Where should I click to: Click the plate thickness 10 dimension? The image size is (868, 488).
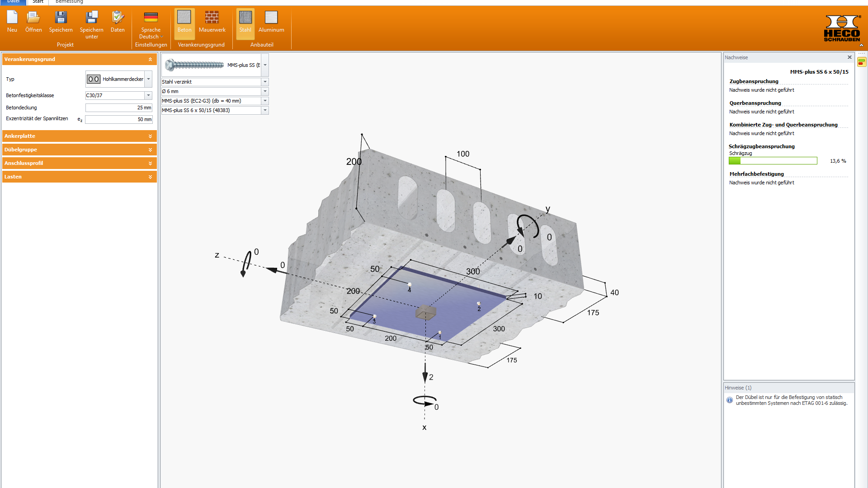pos(538,296)
